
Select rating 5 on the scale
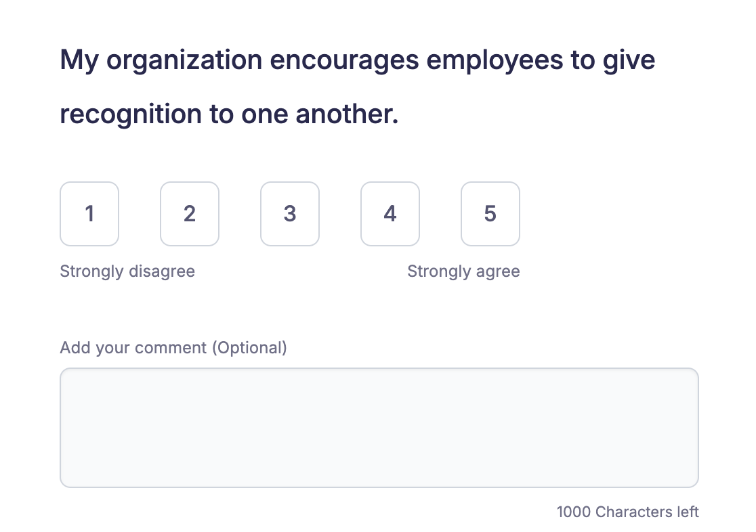[x=490, y=214]
